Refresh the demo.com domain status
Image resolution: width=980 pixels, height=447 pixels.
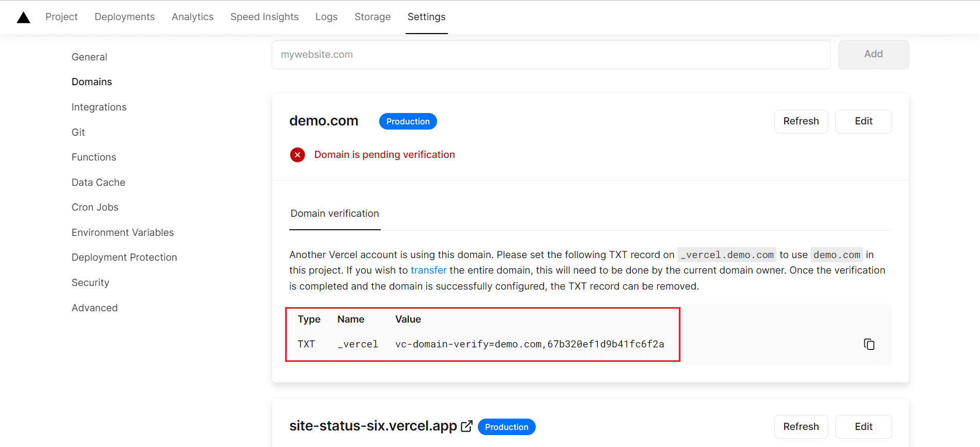click(801, 121)
